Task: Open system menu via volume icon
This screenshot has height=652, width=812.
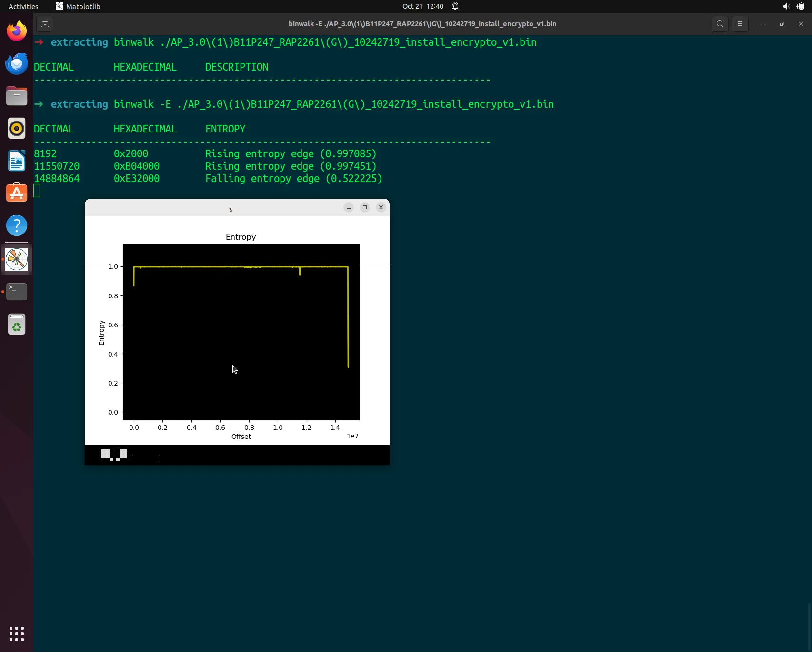Action: [x=786, y=6]
